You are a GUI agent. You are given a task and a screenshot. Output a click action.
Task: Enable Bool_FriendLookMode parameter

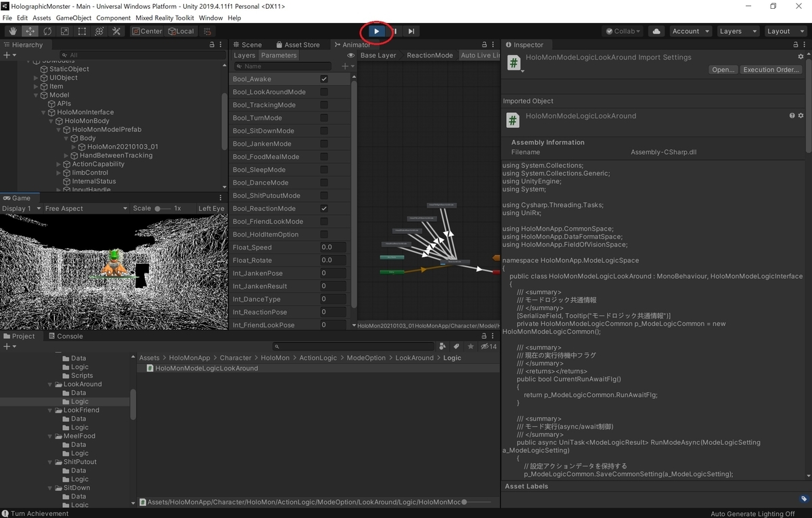[324, 222]
